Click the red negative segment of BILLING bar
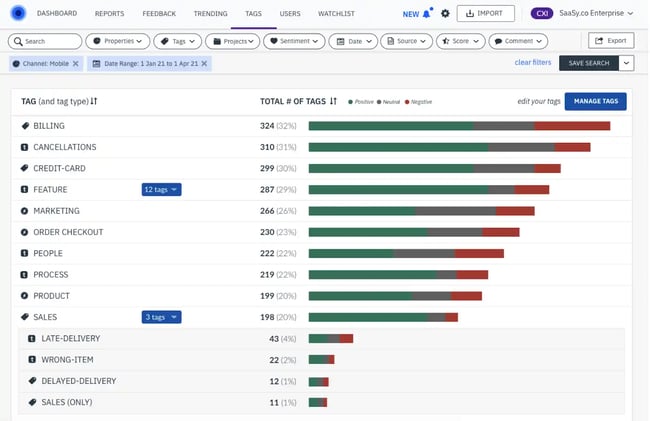Viewport: 650px width, 421px height. pos(572,126)
